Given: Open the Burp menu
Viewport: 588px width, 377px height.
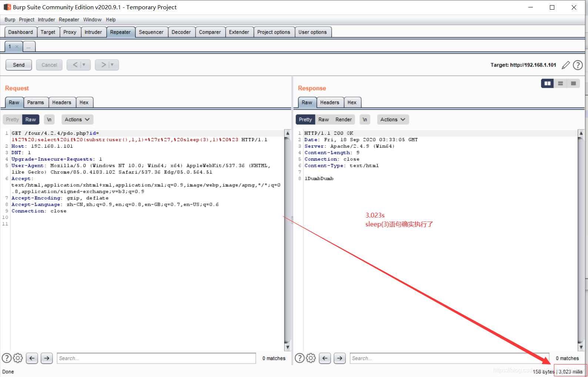Looking at the screenshot, I should [x=10, y=20].
